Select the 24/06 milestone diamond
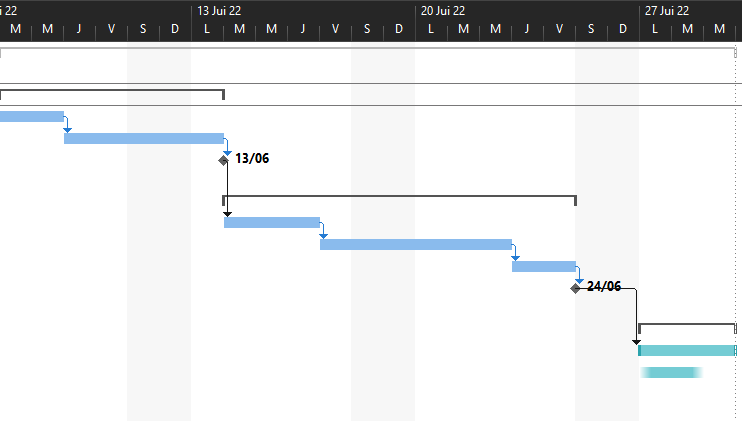The height and width of the screenshot is (421, 742). (575, 288)
